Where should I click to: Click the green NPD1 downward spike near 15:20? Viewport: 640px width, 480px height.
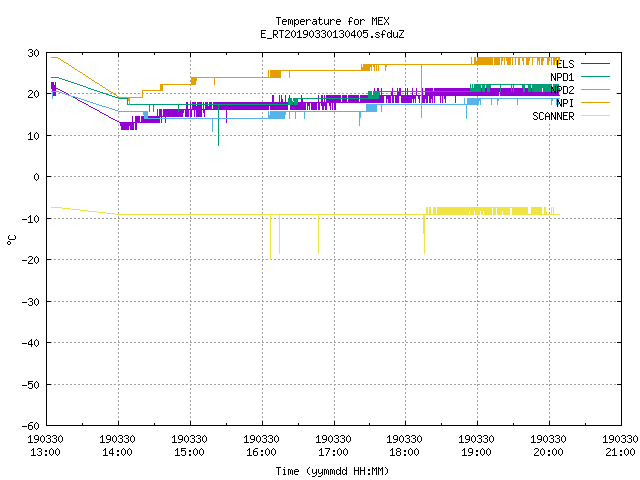click(x=218, y=125)
